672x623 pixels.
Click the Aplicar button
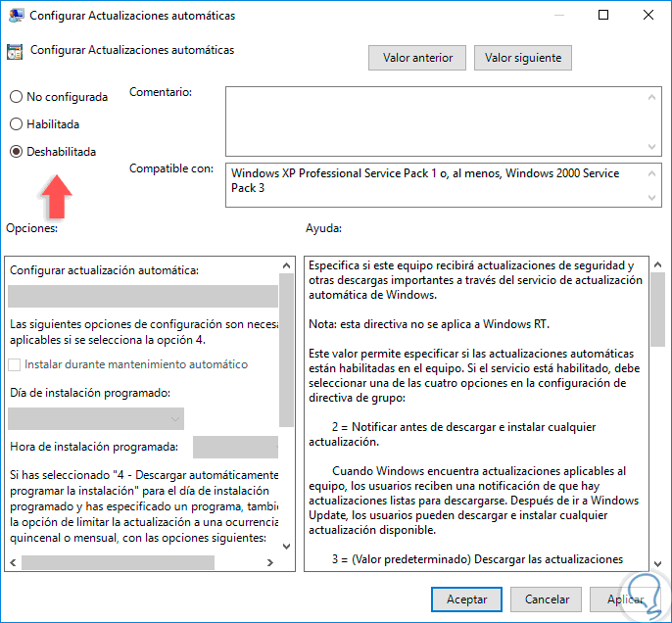(x=625, y=599)
